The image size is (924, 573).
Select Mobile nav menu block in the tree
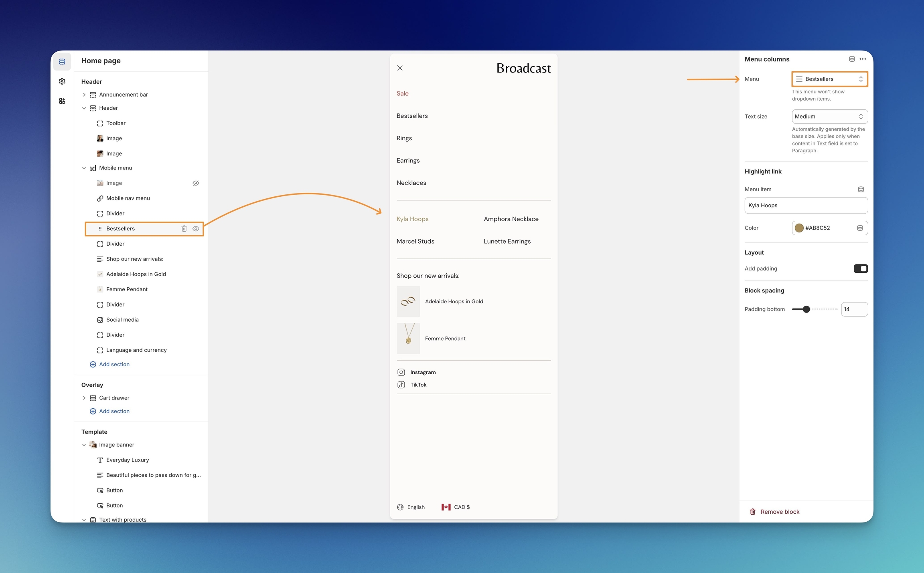click(x=128, y=198)
